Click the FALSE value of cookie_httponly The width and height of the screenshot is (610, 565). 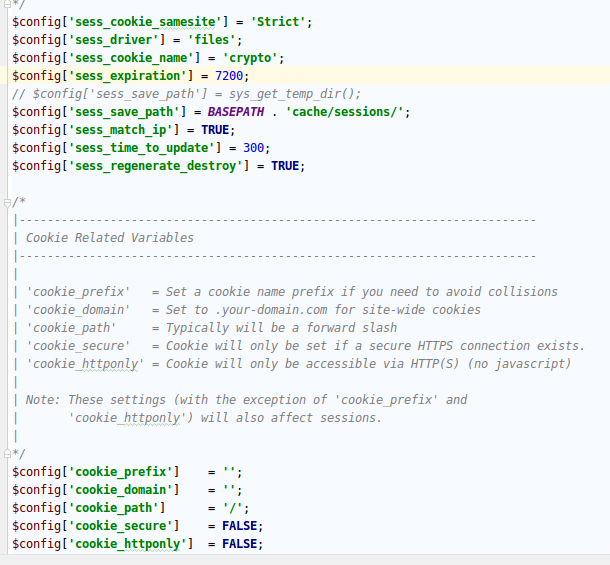(240, 544)
